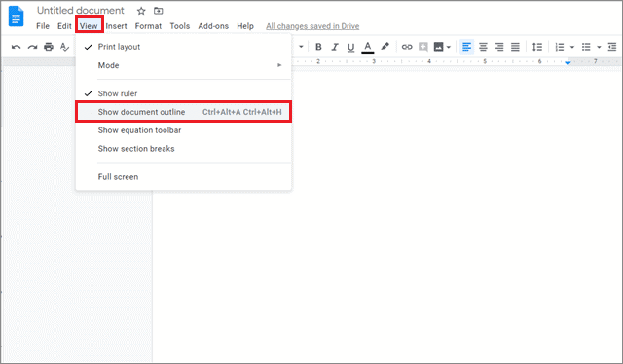The image size is (623, 364).
Task: Apply underline formatting
Action: coord(350,48)
